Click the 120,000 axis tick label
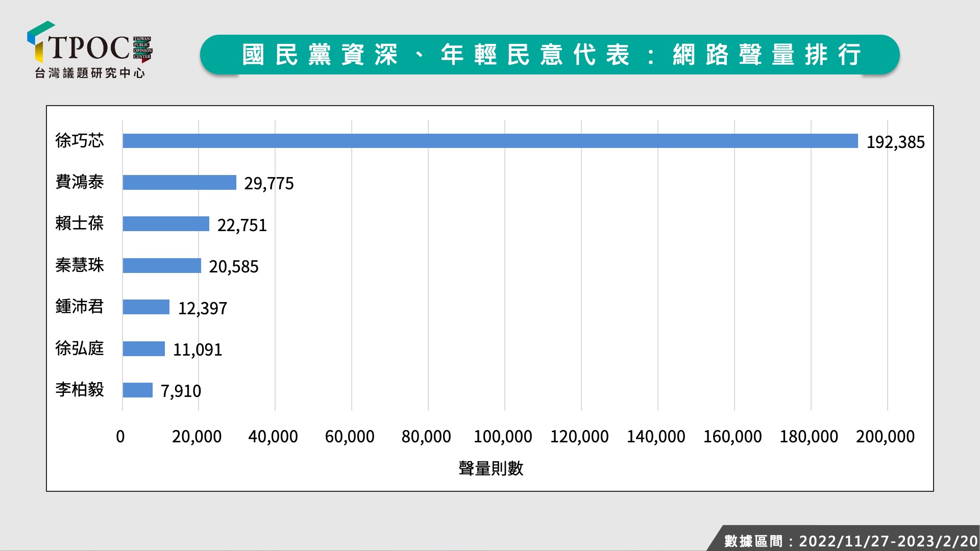Screen dimensions: 980x551 coord(579,437)
